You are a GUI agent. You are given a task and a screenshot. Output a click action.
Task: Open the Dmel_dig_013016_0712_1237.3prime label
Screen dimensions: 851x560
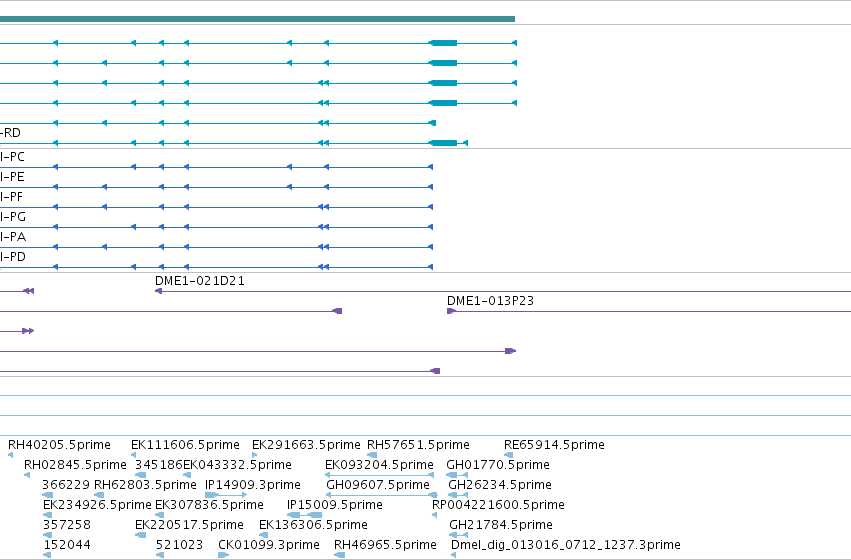[x=566, y=545]
